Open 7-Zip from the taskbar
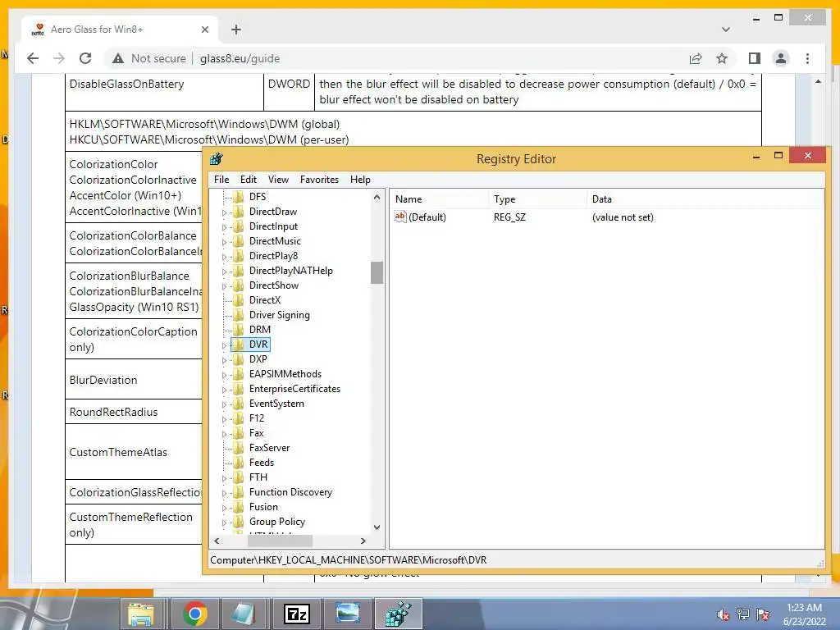840x630 pixels. (x=297, y=614)
